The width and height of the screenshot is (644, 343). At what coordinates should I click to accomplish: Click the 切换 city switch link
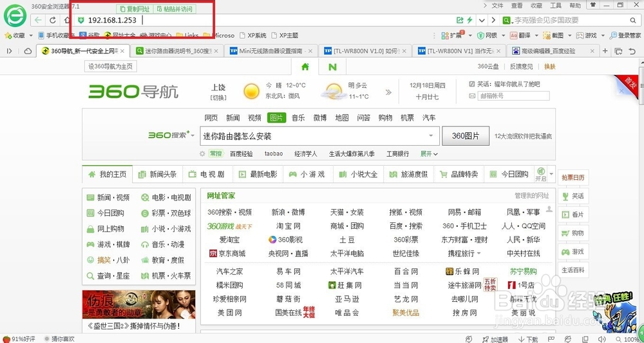point(218,97)
